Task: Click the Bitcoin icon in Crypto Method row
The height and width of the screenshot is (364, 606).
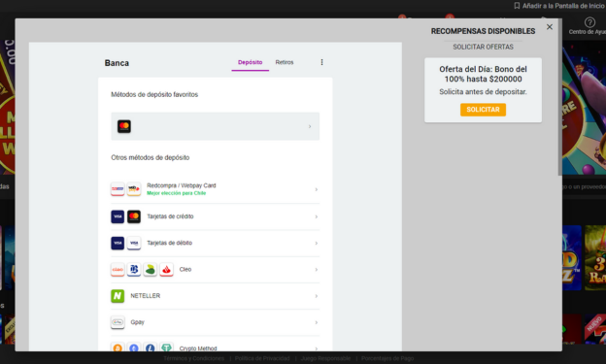Action: pyautogui.click(x=118, y=347)
